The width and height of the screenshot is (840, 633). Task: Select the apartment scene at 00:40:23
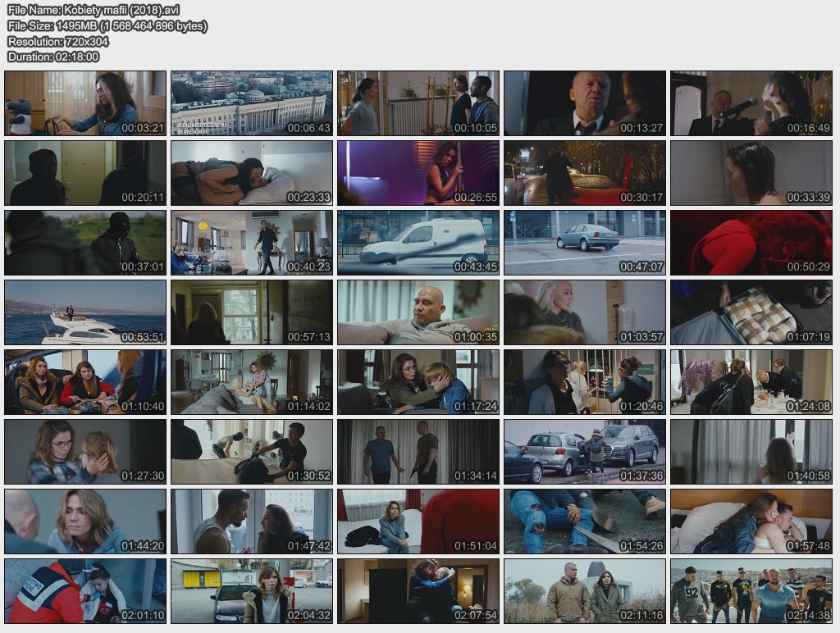(x=252, y=243)
